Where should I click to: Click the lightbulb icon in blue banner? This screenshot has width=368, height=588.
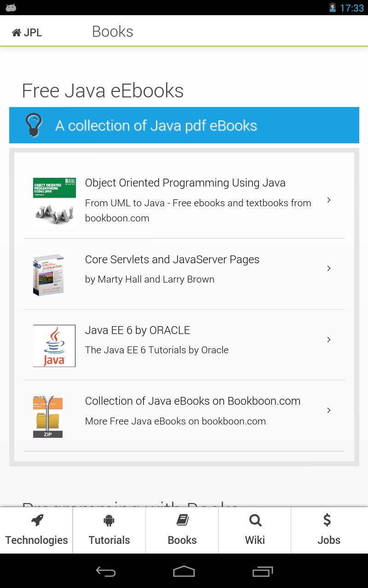pyautogui.click(x=34, y=125)
